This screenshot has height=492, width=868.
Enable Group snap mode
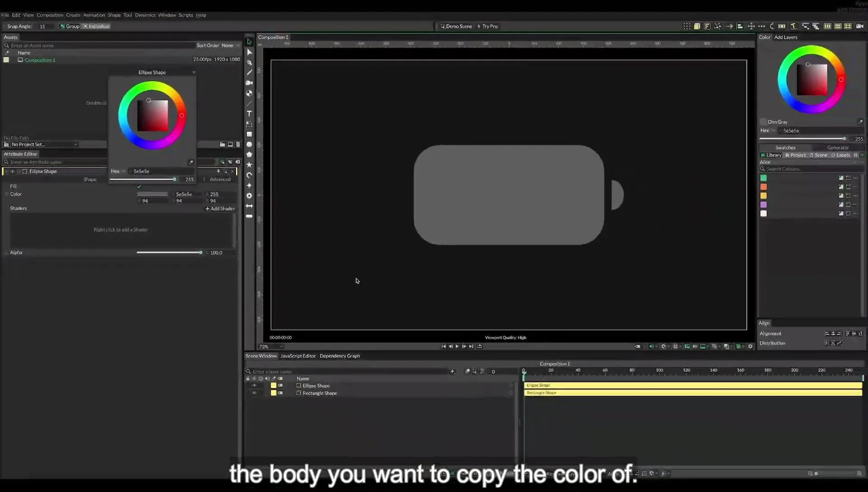70,26
